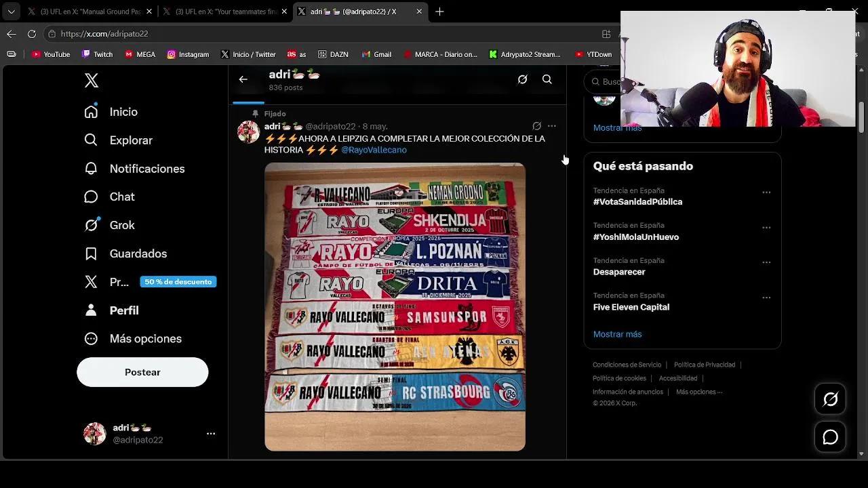
Task: Click the floating Grok button
Action: coord(831,399)
